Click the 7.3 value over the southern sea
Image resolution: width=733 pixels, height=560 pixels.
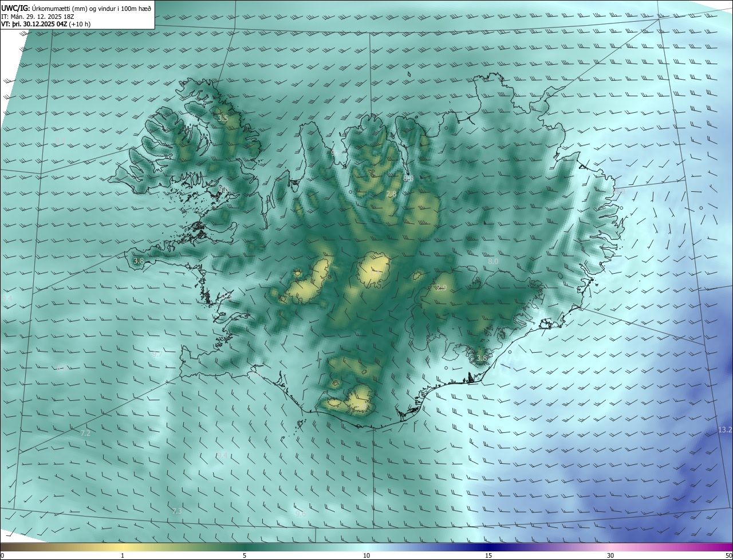click(x=177, y=511)
